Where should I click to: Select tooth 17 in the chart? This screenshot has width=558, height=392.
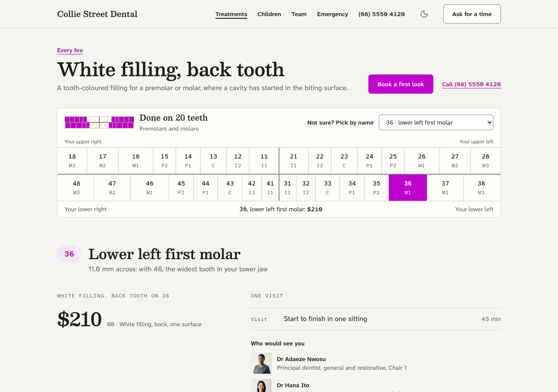pyautogui.click(x=103, y=161)
